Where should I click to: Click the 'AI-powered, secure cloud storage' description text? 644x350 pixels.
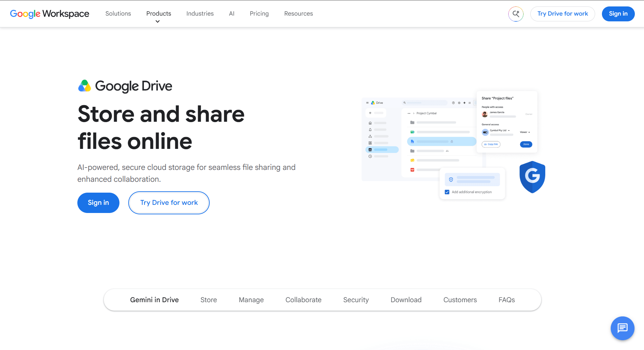tap(186, 173)
